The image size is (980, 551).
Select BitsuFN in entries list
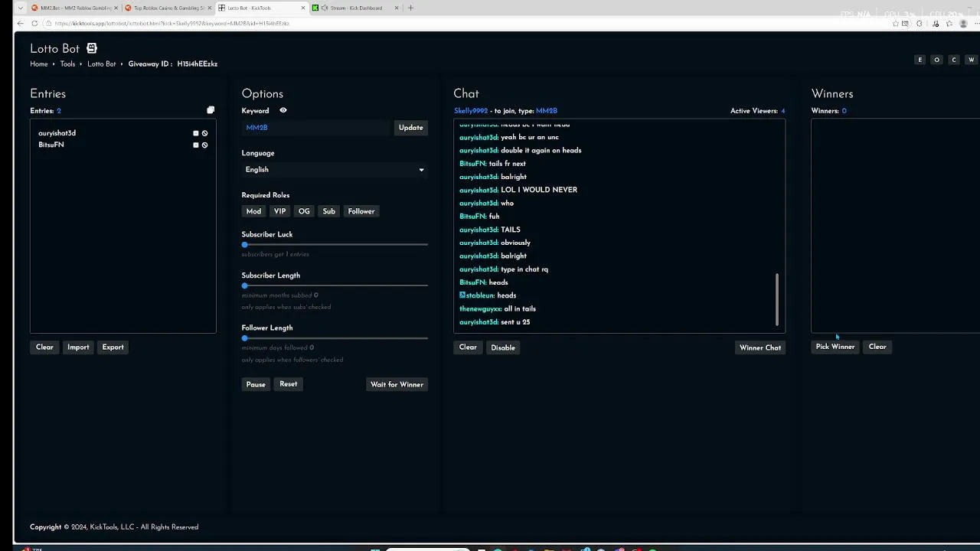pos(51,145)
